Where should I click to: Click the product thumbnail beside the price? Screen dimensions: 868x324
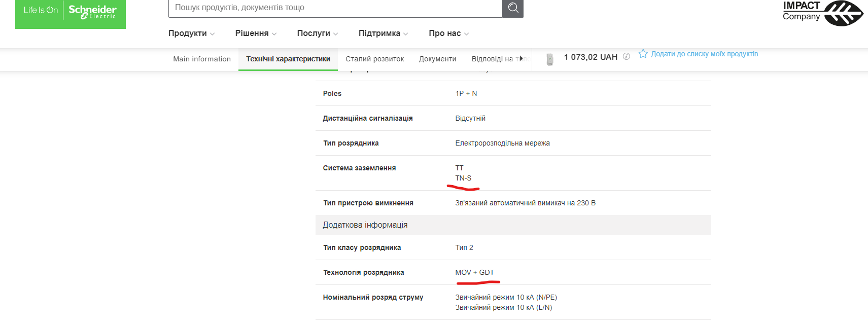pyautogui.click(x=550, y=59)
